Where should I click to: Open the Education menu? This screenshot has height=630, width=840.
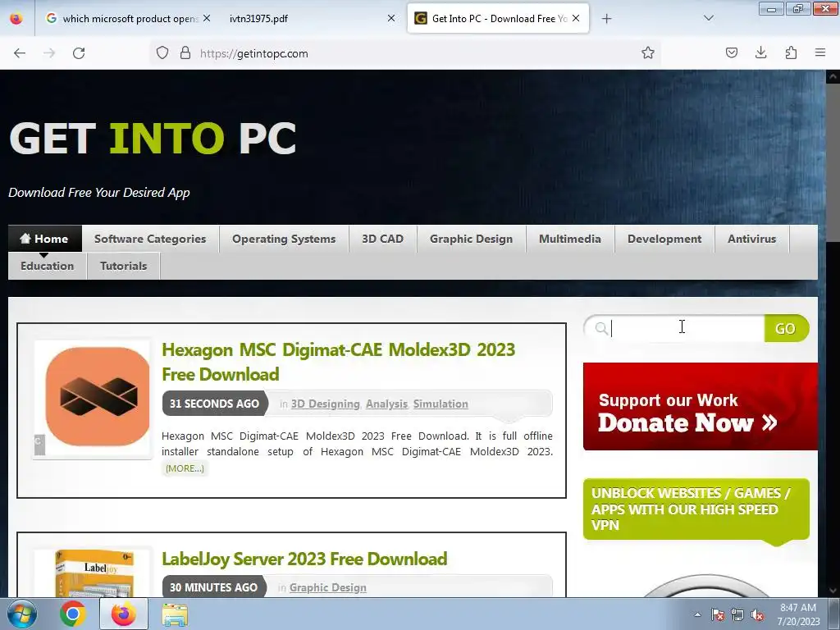47,266
